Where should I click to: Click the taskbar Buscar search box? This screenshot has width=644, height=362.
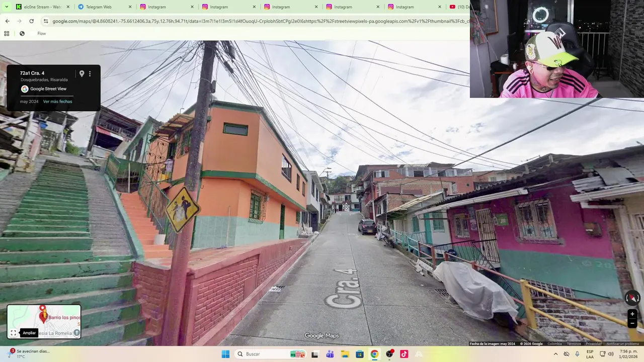pyautogui.click(x=271, y=354)
